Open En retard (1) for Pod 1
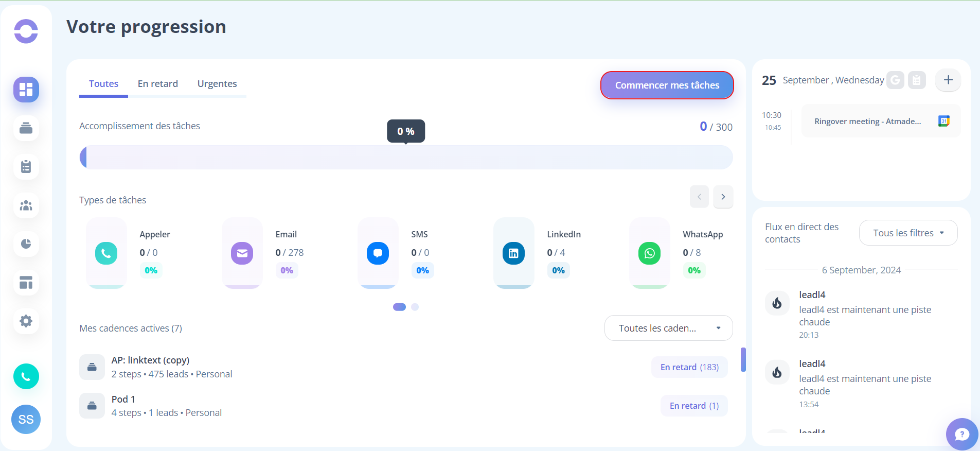The width and height of the screenshot is (980, 451). coord(694,406)
